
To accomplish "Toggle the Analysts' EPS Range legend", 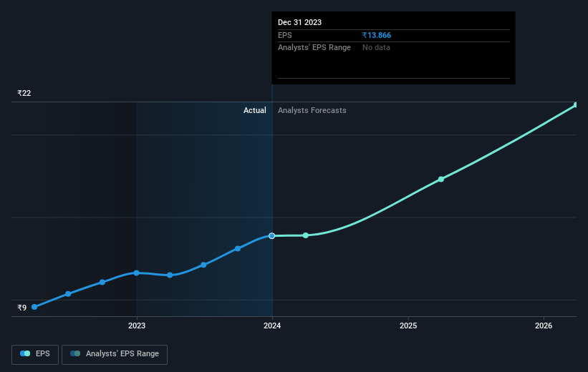I will (x=115, y=354).
